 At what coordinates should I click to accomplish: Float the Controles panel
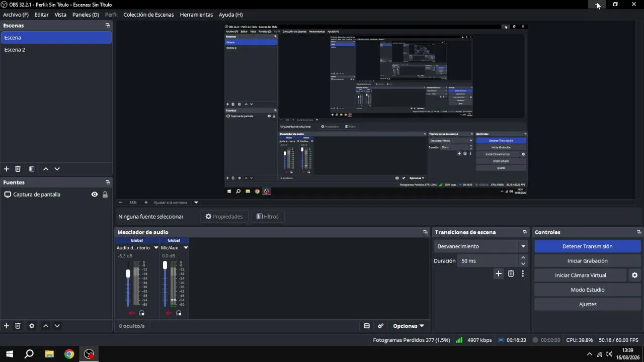[x=639, y=232]
